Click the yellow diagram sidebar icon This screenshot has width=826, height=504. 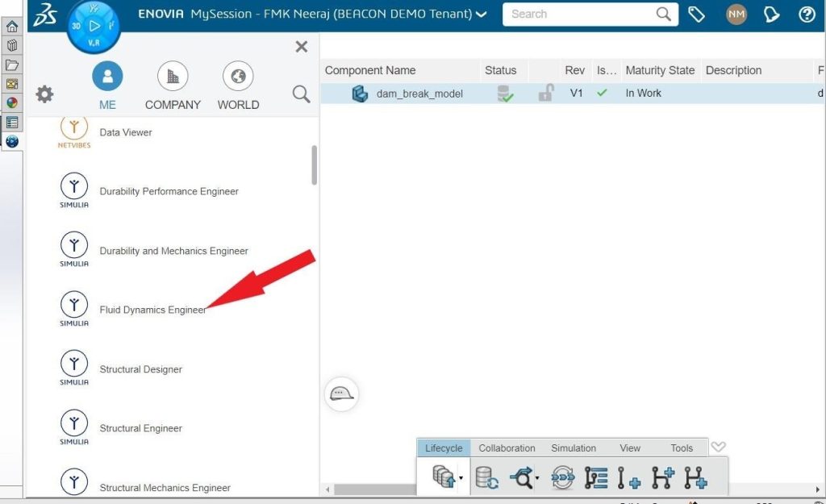click(x=11, y=84)
